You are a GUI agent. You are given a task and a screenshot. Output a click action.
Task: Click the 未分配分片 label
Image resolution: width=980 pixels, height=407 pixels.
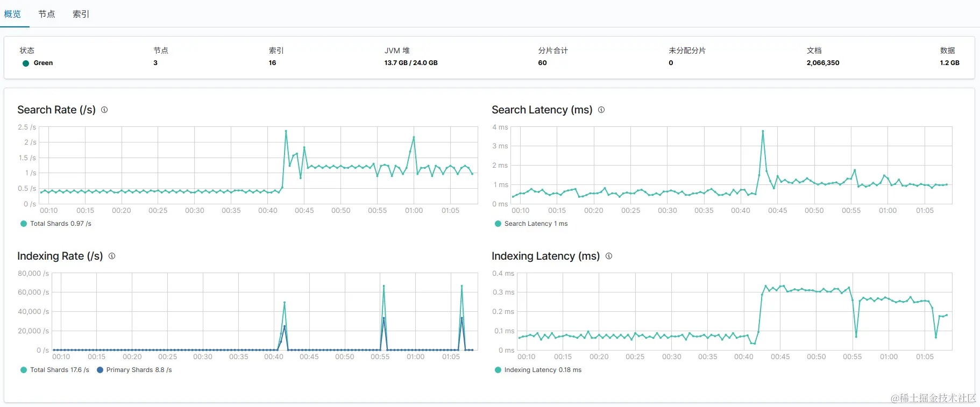coord(687,51)
